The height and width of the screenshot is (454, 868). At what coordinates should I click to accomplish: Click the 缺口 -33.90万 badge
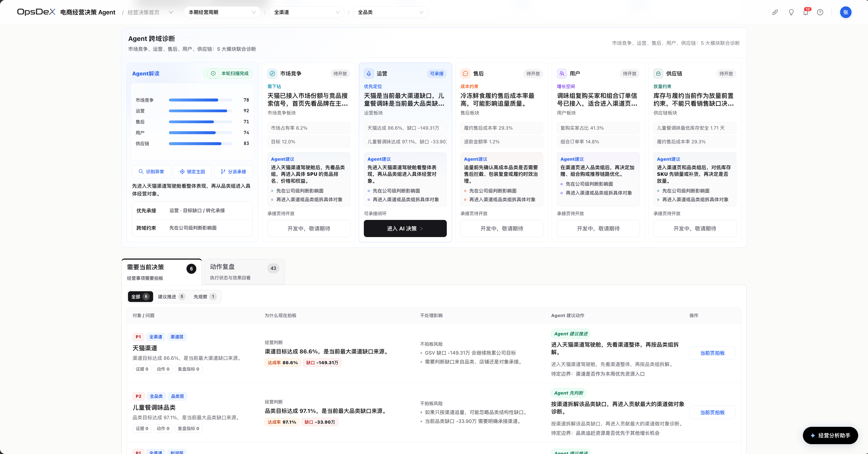pyautogui.click(x=320, y=422)
